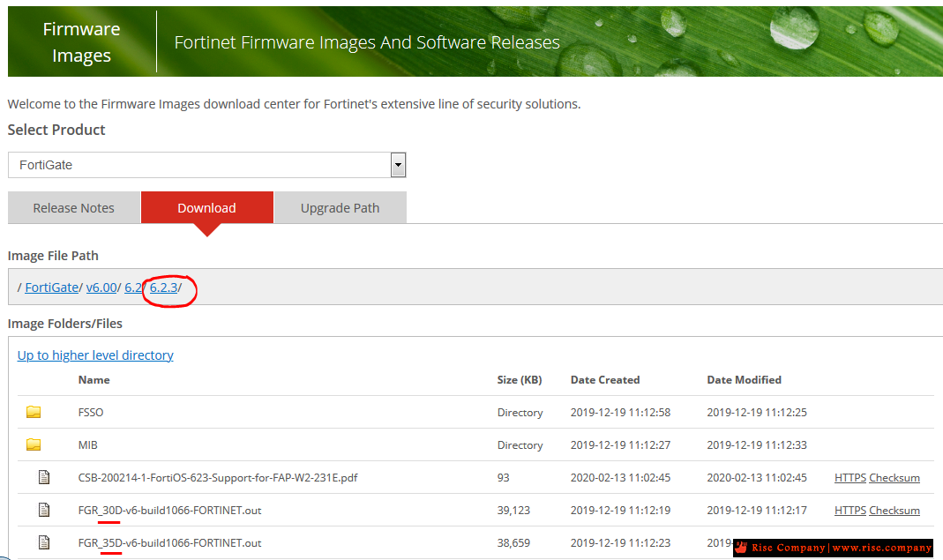Screen dimensions: 943x560
Task: Switch to the Release Notes tab
Action: pos(73,208)
